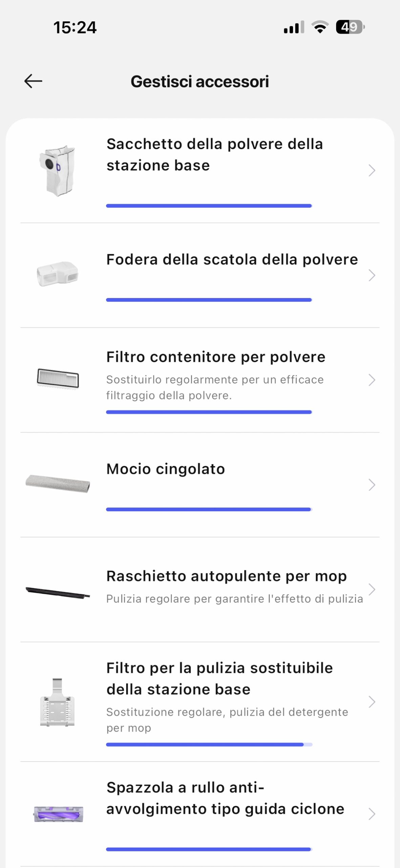Viewport: 400px width, 868px height.
Task: Open Raschietto autopulente per mop chevron
Action: 372,590
